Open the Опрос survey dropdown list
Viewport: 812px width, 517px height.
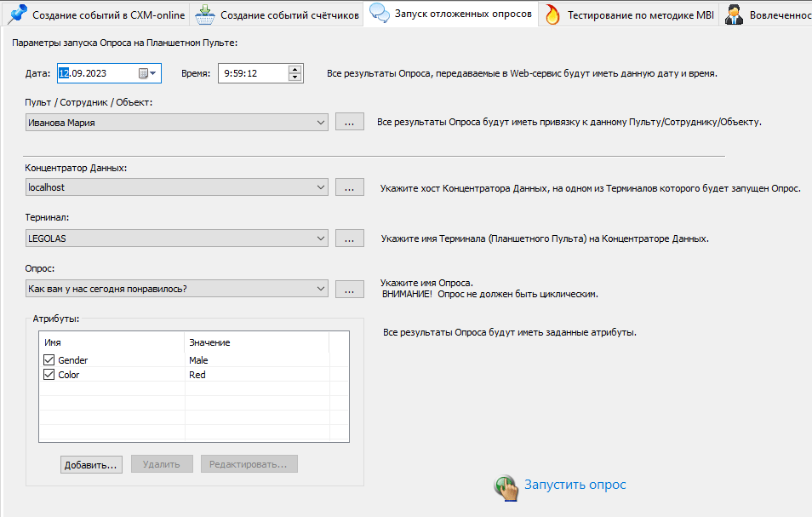(x=320, y=289)
